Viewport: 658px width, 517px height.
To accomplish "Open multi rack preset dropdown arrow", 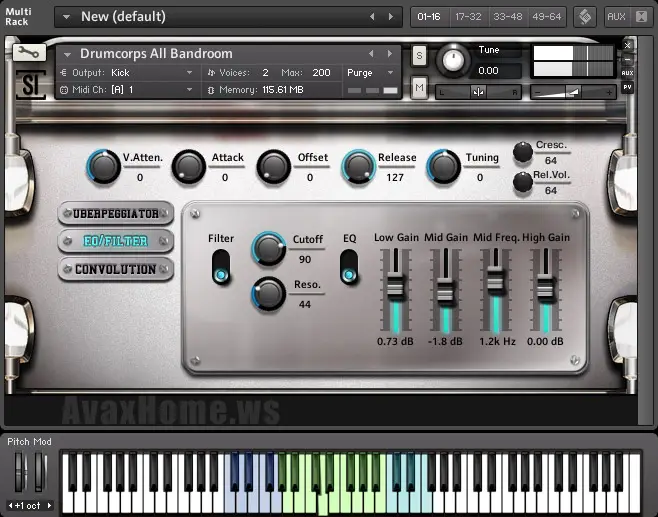I will 66,17.
